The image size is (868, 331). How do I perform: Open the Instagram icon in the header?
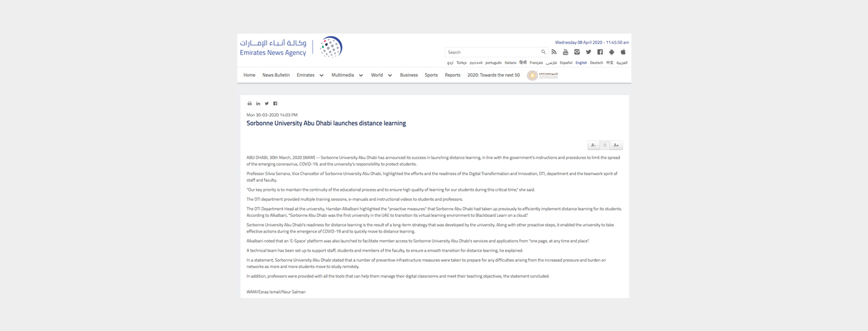(577, 52)
